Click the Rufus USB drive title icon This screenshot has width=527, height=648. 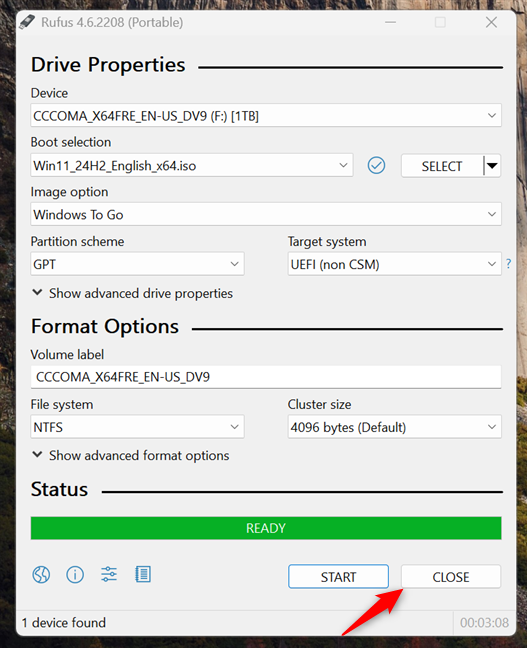(x=28, y=22)
